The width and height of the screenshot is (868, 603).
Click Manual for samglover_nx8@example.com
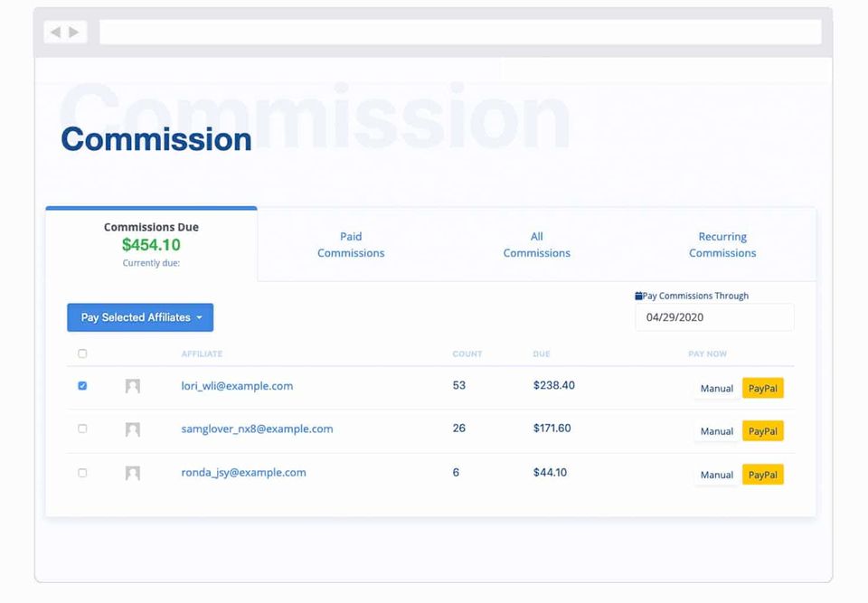pyautogui.click(x=717, y=431)
